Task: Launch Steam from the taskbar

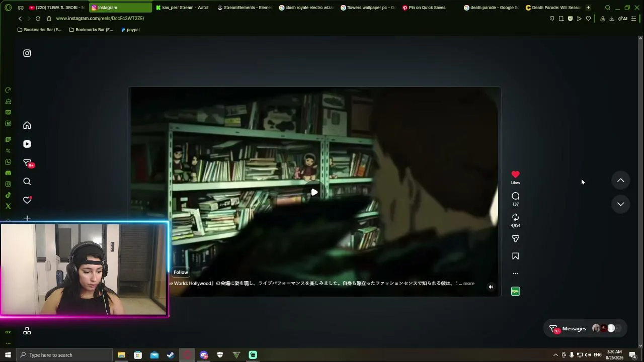Action: (x=171, y=355)
